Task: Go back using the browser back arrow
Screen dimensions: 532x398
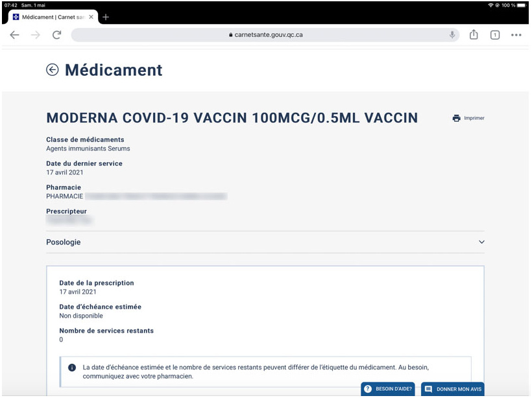Action: [x=14, y=35]
